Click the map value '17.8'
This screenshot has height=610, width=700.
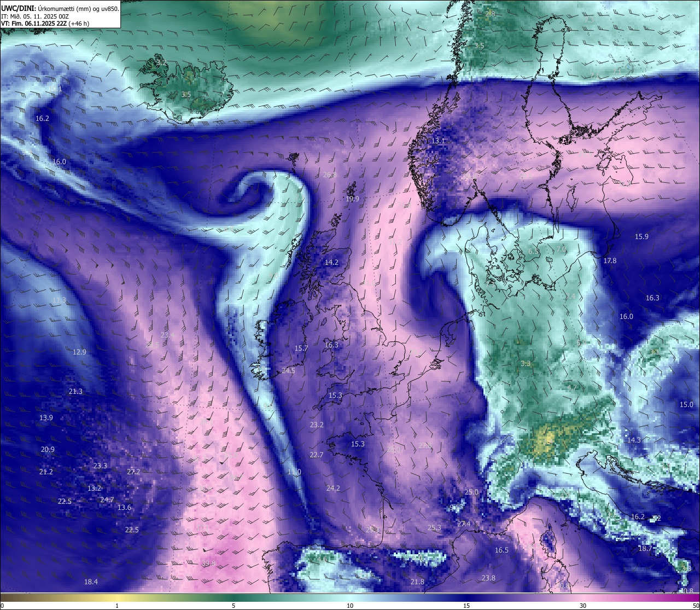tap(610, 261)
